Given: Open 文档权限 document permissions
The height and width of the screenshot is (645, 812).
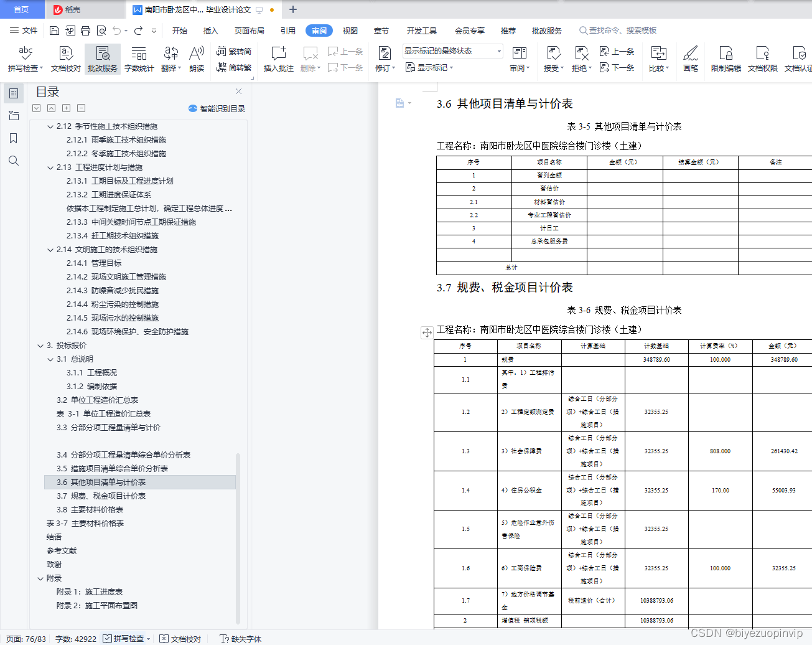Looking at the screenshot, I should click(763, 59).
